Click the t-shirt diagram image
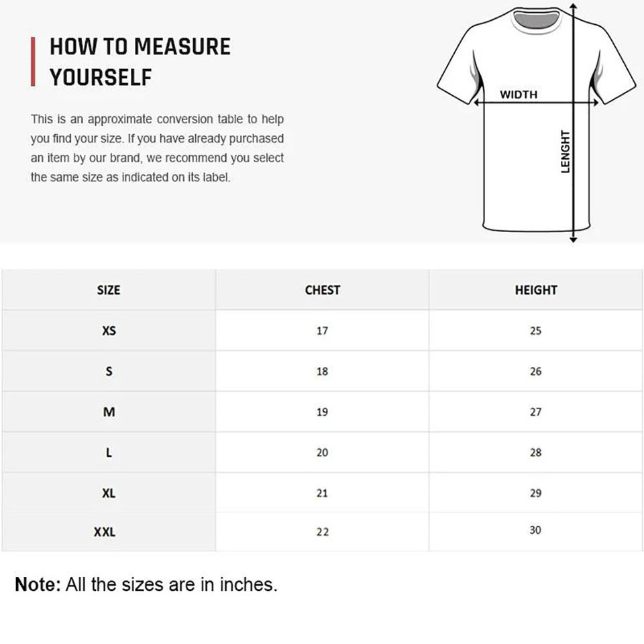644x644 pixels. [530, 161]
